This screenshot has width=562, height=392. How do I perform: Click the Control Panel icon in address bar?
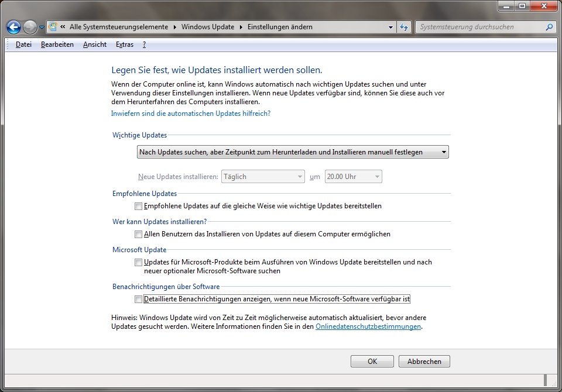point(53,26)
